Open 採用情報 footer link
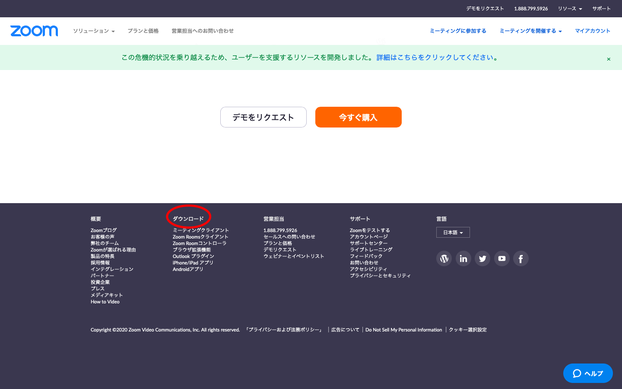 [100, 263]
